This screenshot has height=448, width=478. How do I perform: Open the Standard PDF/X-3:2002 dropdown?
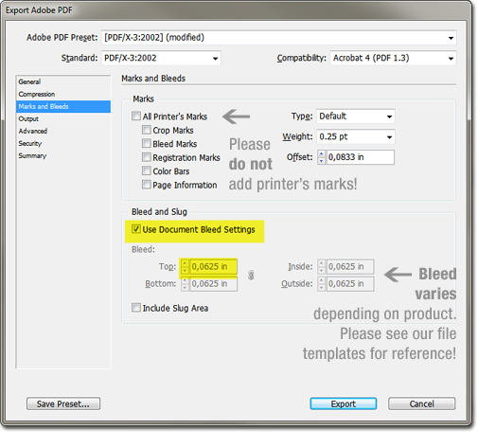click(161, 58)
